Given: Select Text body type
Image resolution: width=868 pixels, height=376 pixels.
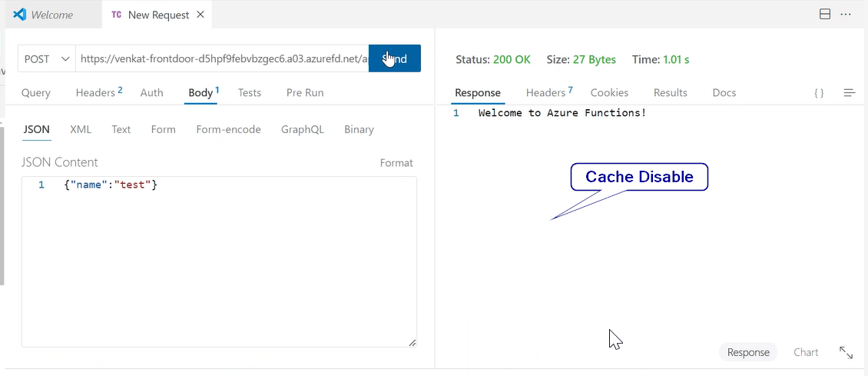Looking at the screenshot, I should [x=121, y=130].
